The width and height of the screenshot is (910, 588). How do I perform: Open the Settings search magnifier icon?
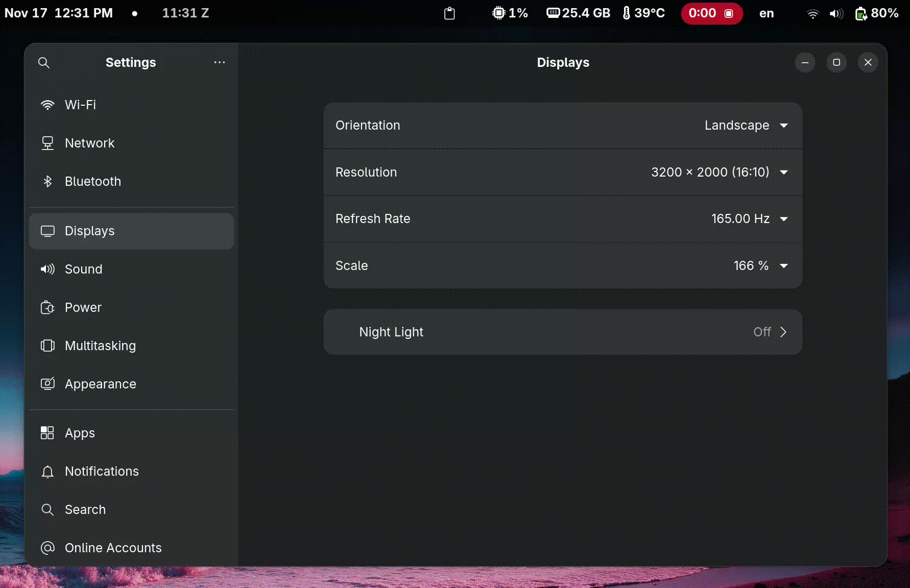44,63
